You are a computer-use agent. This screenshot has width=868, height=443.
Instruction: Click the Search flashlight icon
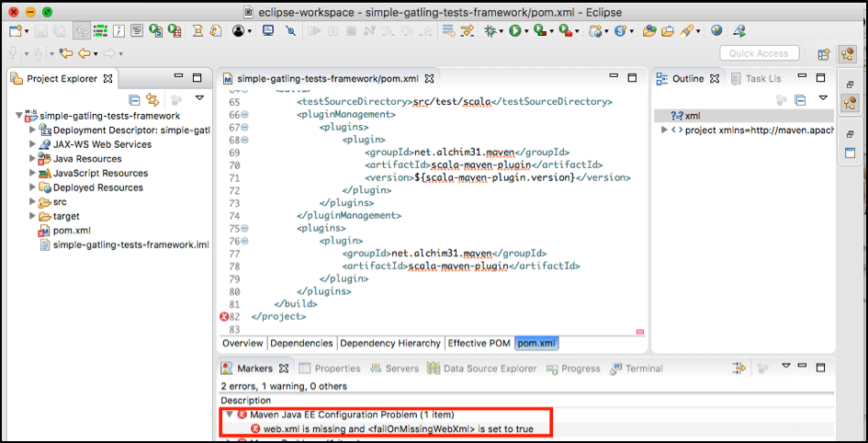(686, 31)
